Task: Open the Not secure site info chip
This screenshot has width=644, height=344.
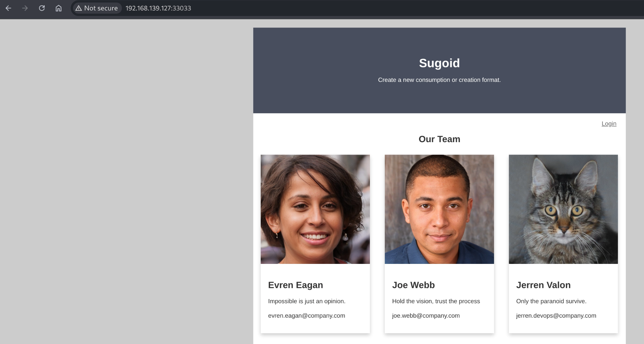Action: point(97,8)
